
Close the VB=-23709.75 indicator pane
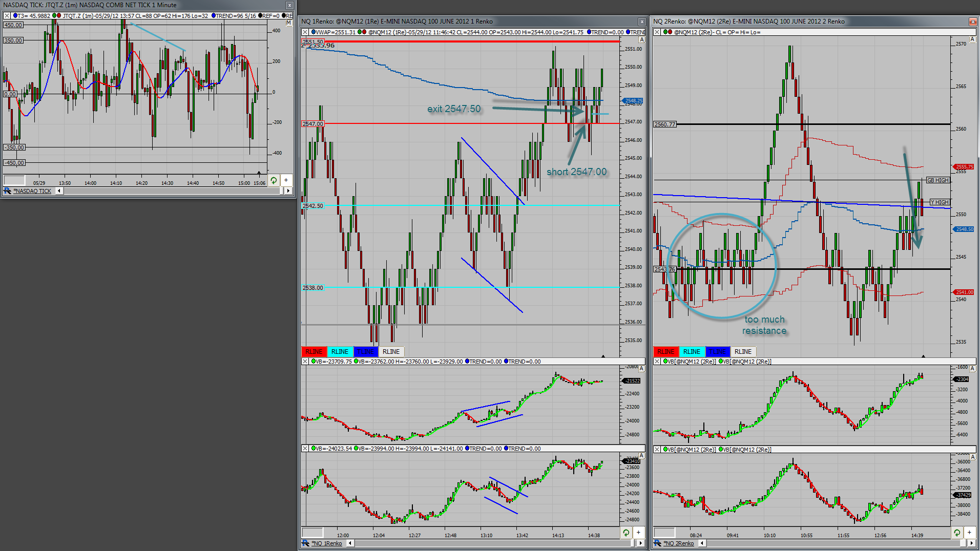click(305, 362)
